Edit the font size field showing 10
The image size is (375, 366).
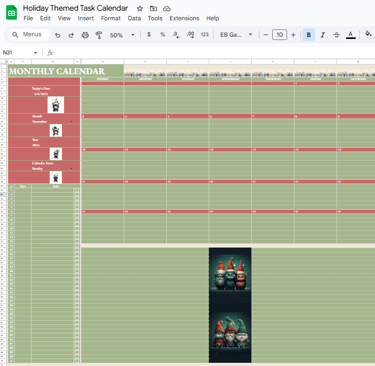click(279, 35)
